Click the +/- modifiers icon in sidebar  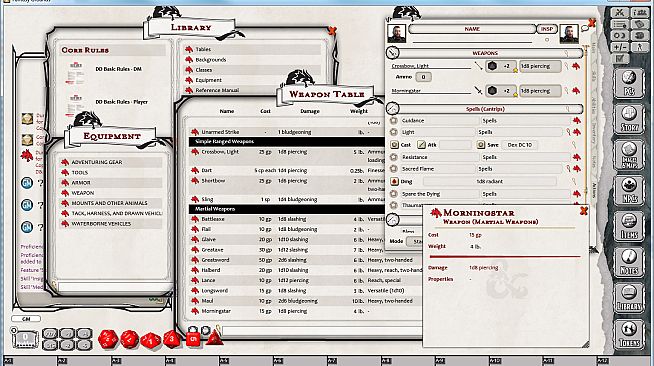coord(620,47)
